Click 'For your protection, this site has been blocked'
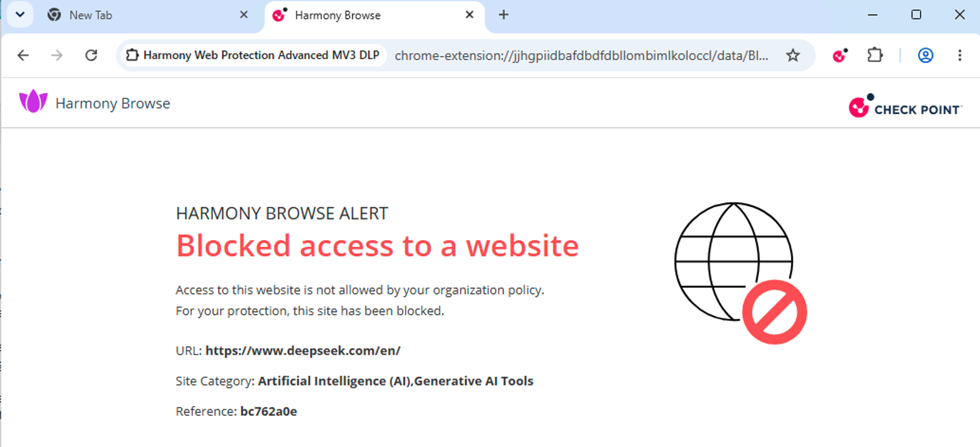The width and height of the screenshot is (980, 447). (x=310, y=311)
